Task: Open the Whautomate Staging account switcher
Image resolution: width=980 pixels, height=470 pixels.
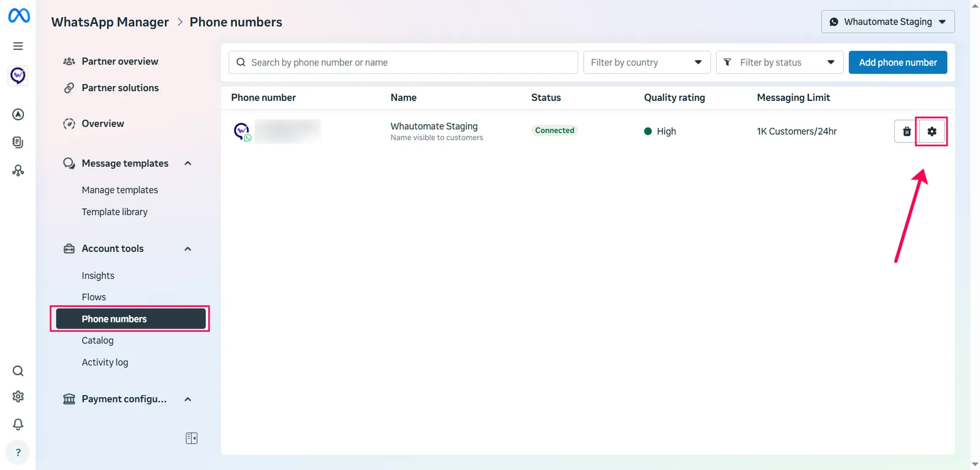Action: pos(888,21)
